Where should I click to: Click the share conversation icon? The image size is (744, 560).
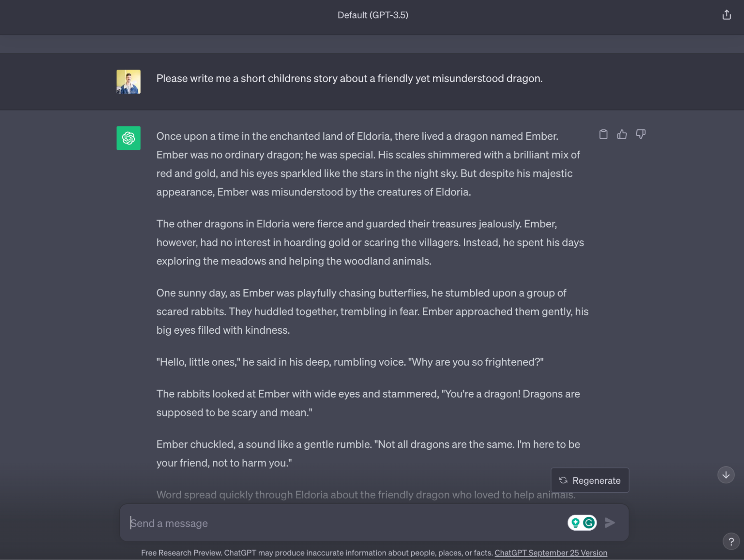tap(726, 15)
